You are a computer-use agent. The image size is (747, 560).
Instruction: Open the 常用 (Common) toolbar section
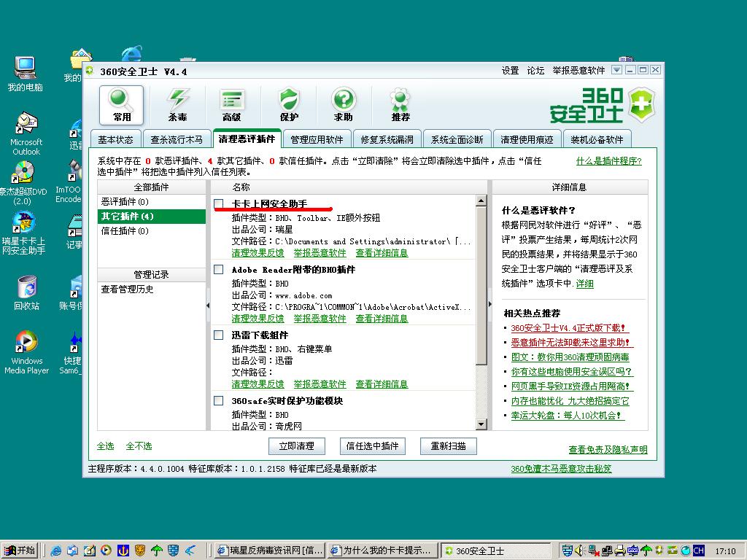click(122, 105)
